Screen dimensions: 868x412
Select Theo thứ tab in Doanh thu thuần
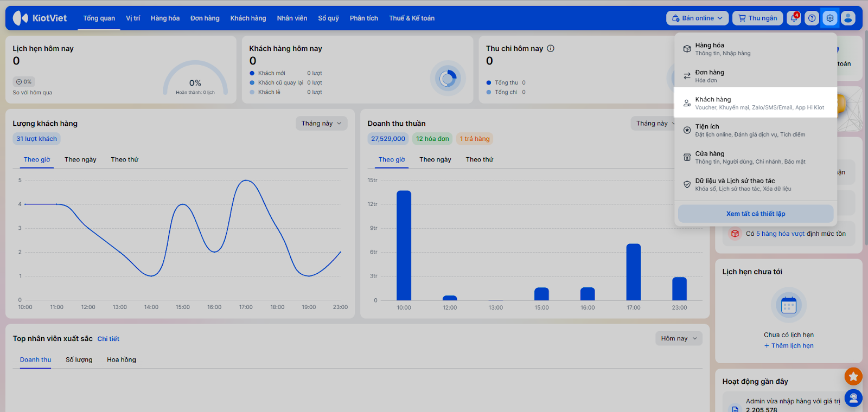coord(480,159)
